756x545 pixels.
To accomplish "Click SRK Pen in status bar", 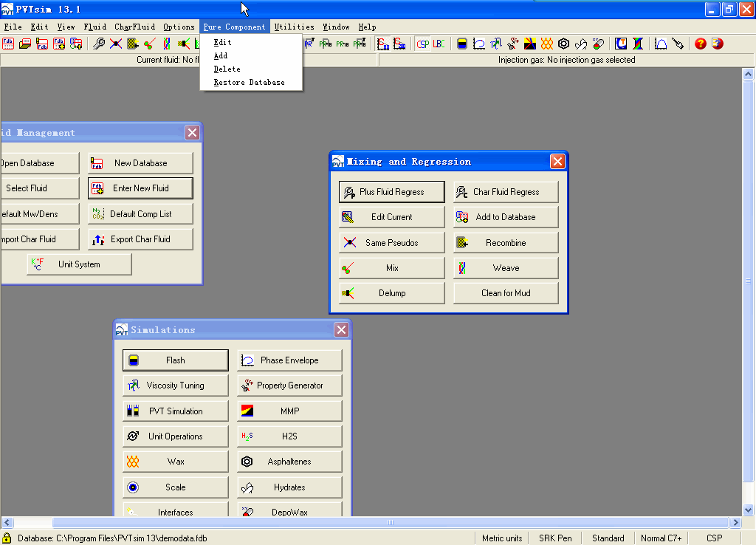I will [555, 538].
